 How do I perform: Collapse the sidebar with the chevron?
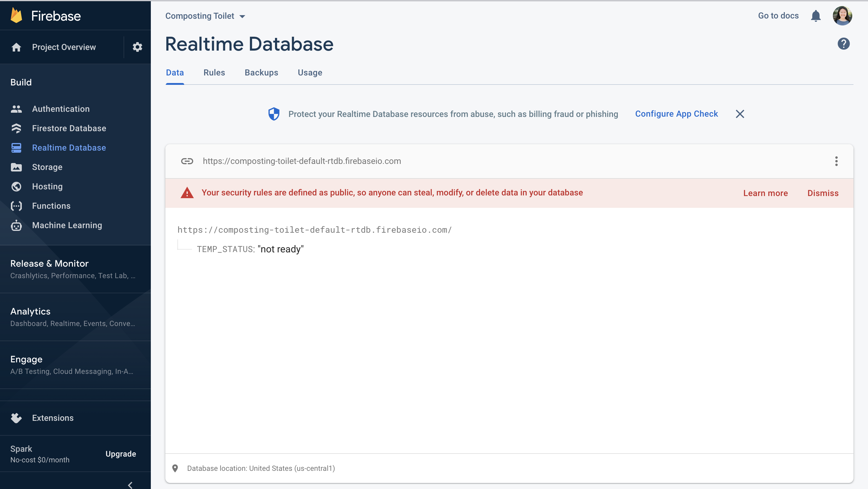pyautogui.click(x=130, y=485)
